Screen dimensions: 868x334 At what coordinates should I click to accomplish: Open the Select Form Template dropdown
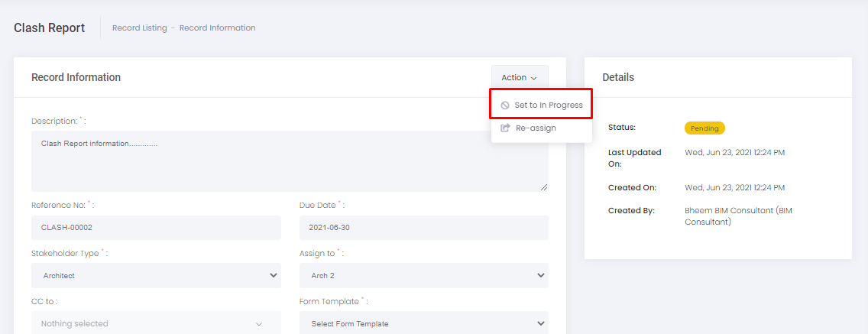[423, 323]
